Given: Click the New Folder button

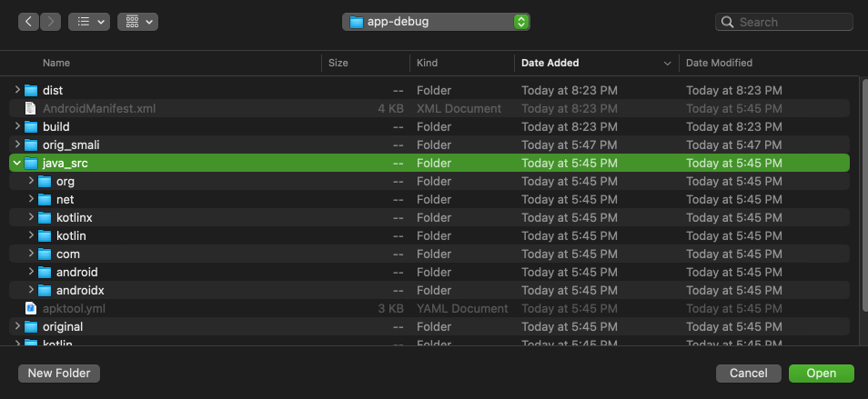Looking at the screenshot, I should coord(59,374).
